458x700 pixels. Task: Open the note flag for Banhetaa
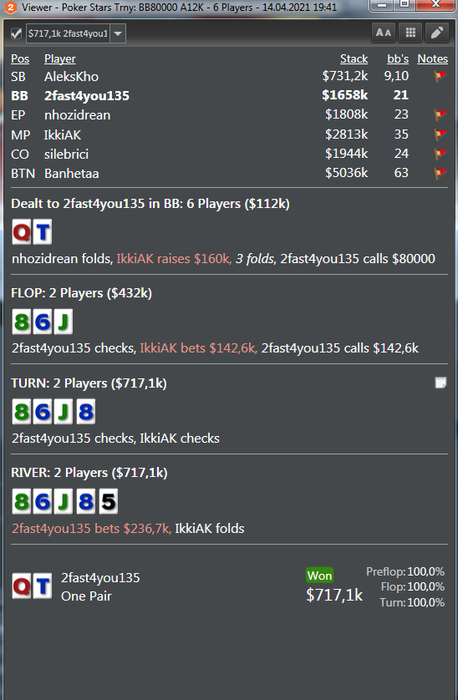pyautogui.click(x=440, y=173)
